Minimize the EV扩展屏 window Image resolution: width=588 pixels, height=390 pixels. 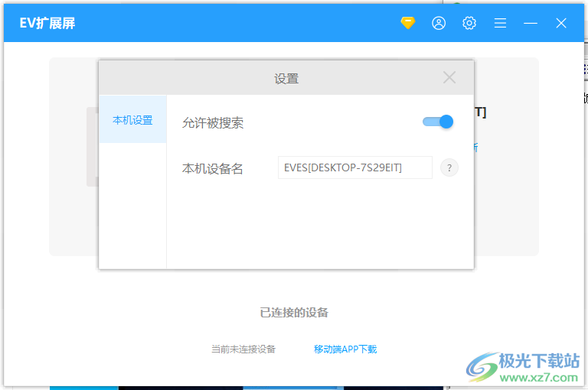(x=531, y=23)
